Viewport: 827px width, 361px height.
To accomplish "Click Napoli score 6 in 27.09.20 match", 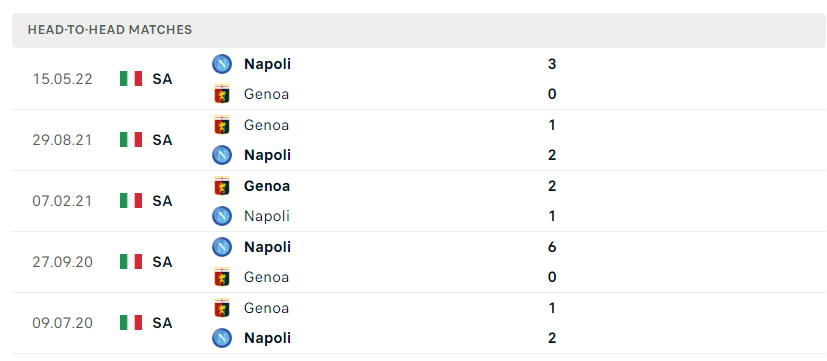I will tap(552, 247).
